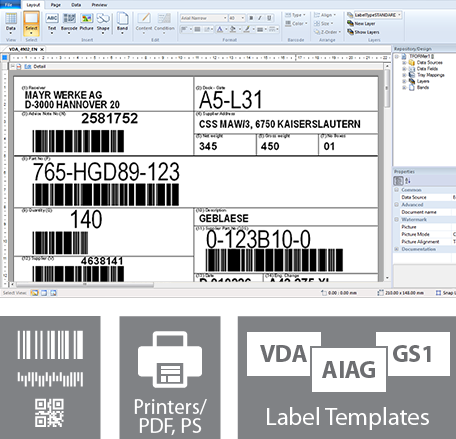The width and height of the screenshot is (456, 439).
Task: Insert a Barcode element
Action: 69,22
